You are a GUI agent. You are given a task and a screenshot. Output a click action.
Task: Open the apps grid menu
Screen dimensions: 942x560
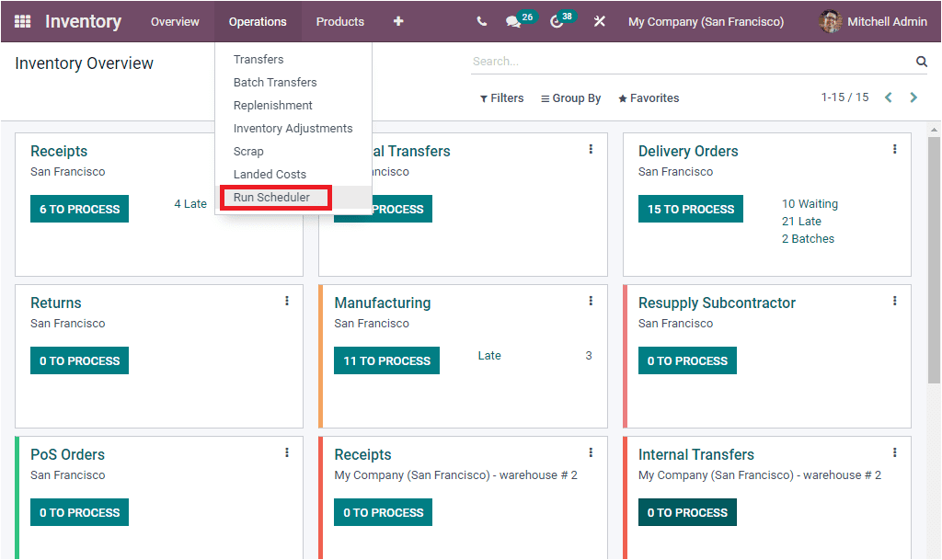point(22,20)
